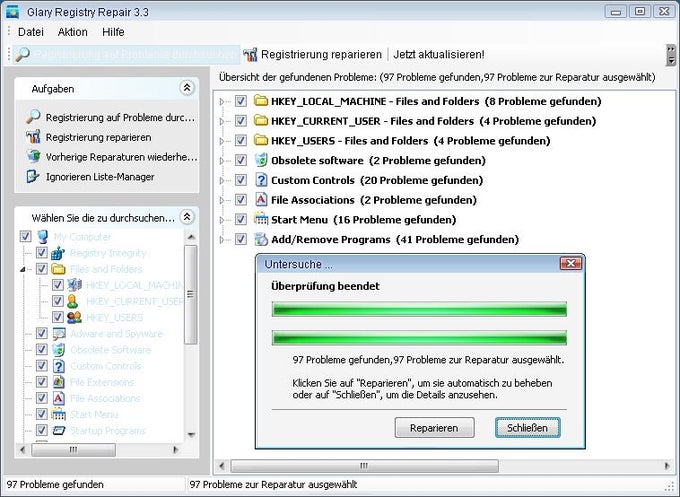Click the Start Menu result icon
Screen dimensions: 680x497
(x=261, y=219)
